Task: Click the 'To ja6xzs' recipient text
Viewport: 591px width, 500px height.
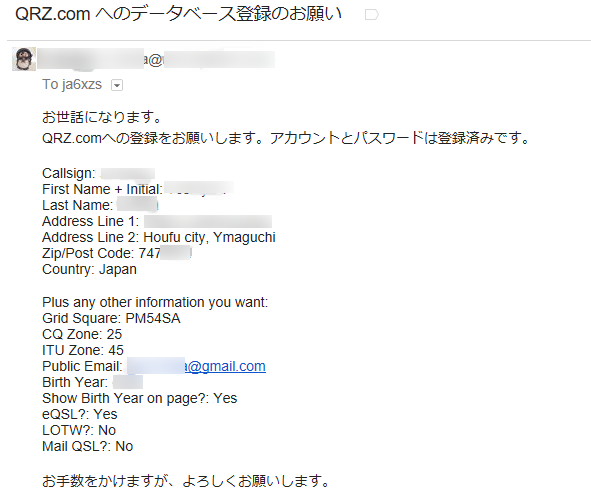Action: pyautogui.click(x=72, y=84)
